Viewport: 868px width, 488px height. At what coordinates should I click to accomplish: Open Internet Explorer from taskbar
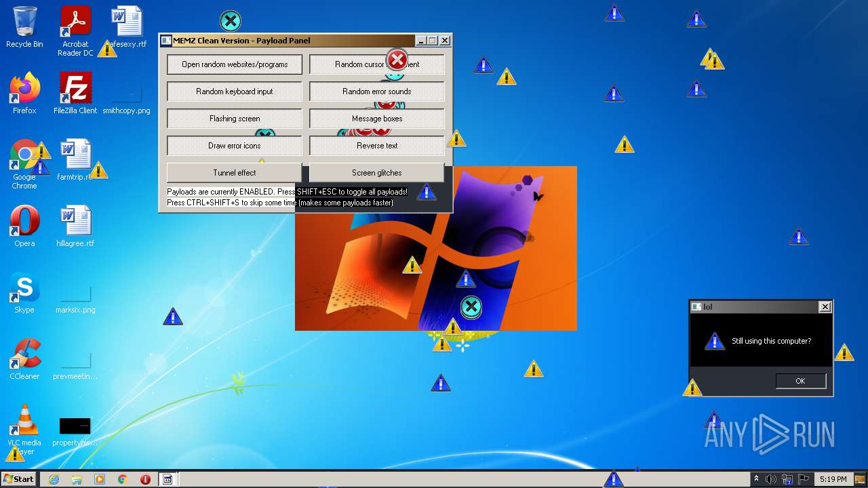coord(54,479)
